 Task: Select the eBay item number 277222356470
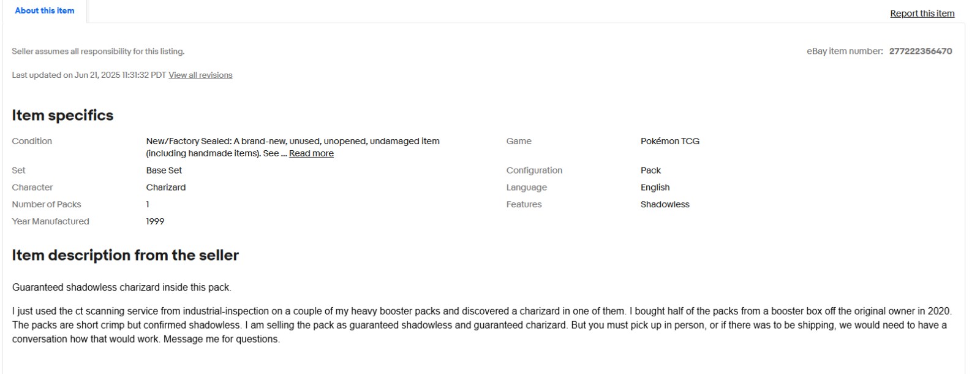pos(920,52)
